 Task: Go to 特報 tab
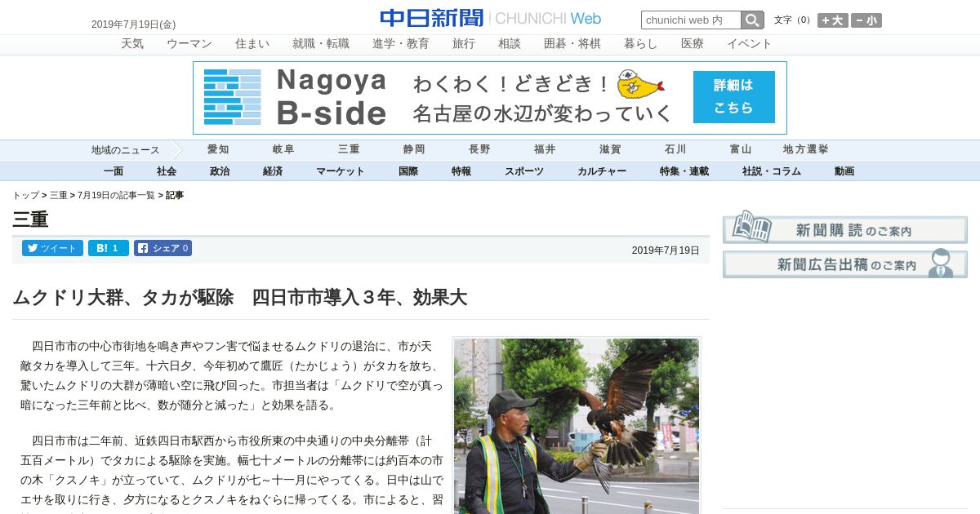461,171
